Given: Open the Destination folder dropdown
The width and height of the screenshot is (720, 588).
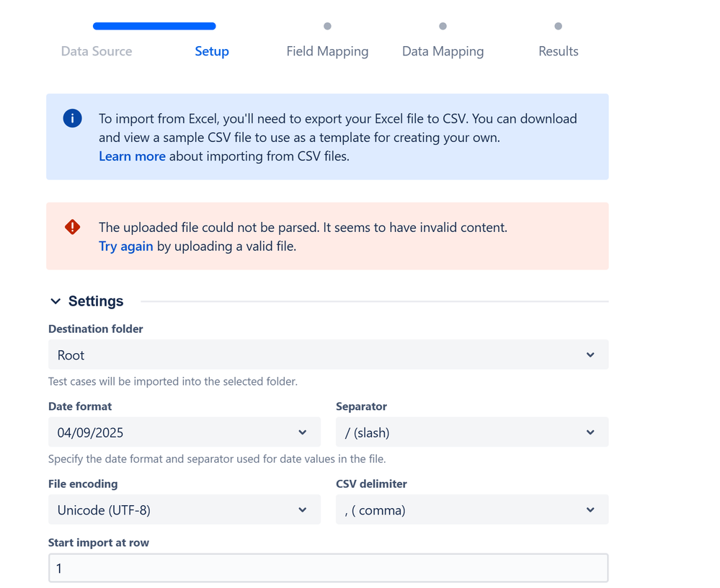Looking at the screenshot, I should pos(328,355).
